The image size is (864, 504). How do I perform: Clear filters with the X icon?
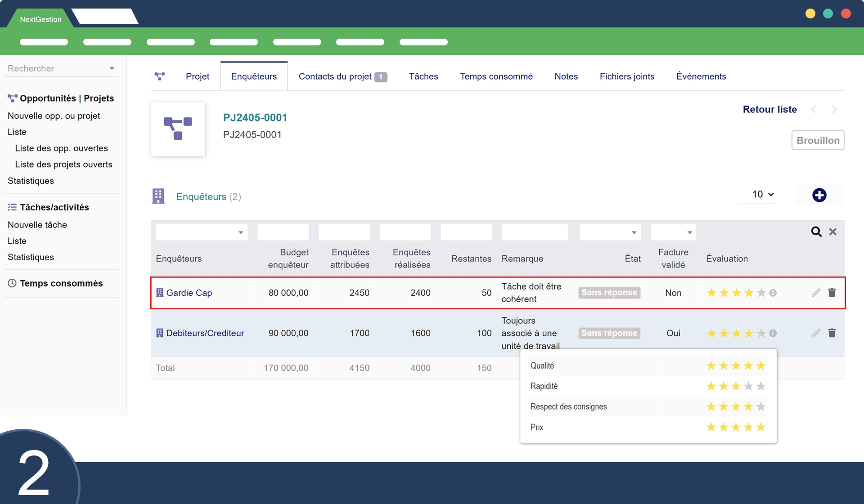833,232
